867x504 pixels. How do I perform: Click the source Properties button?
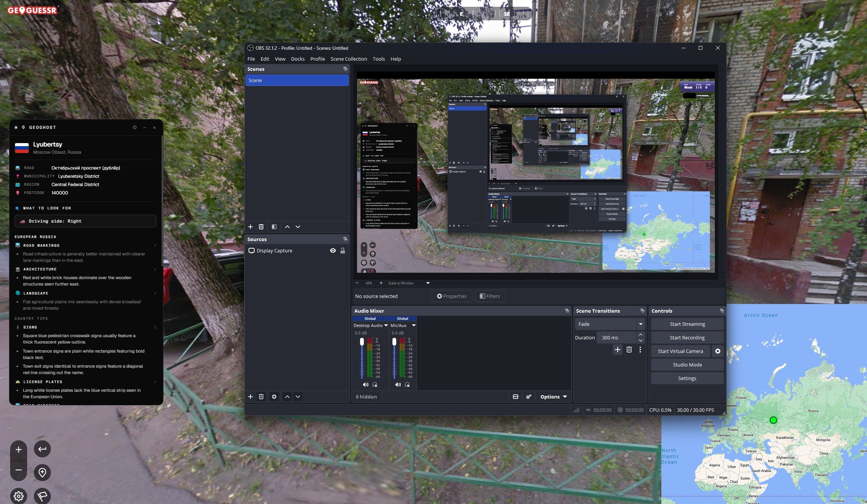pyautogui.click(x=452, y=296)
